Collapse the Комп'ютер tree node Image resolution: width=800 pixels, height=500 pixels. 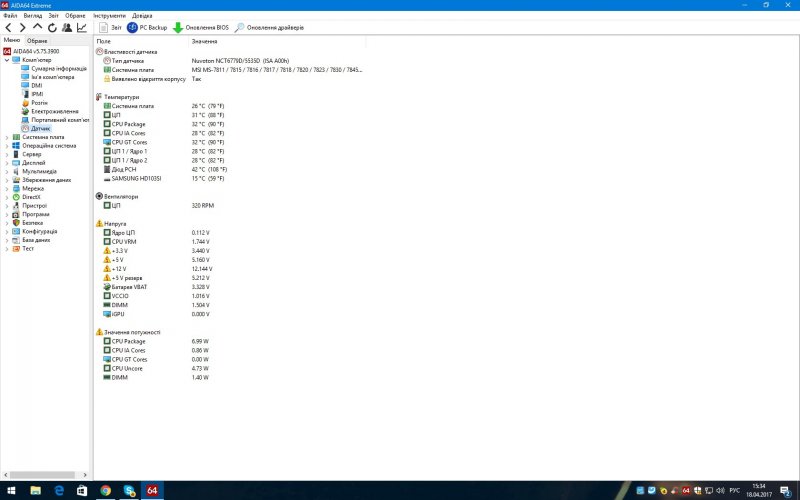(7, 60)
